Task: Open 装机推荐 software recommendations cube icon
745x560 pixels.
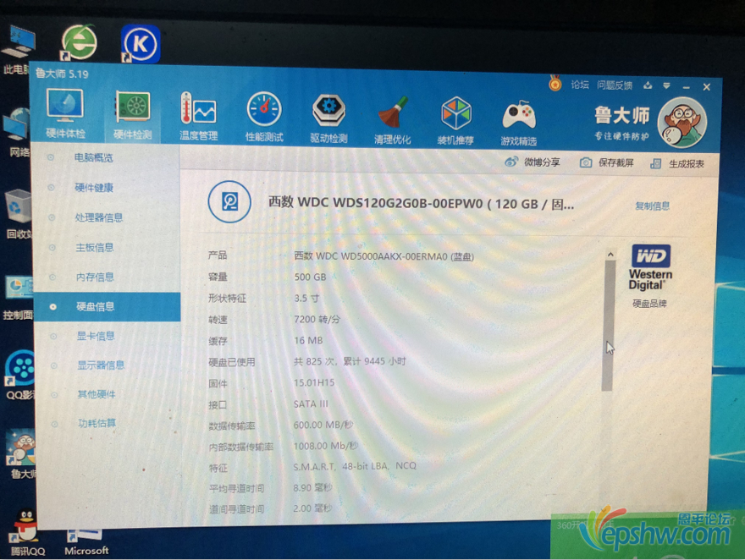Action: pos(455,121)
